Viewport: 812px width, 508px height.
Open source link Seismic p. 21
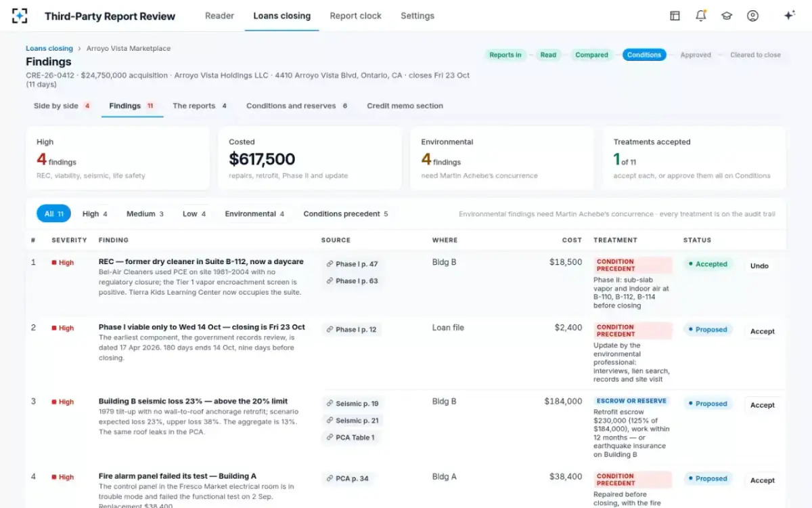[352, 421]
